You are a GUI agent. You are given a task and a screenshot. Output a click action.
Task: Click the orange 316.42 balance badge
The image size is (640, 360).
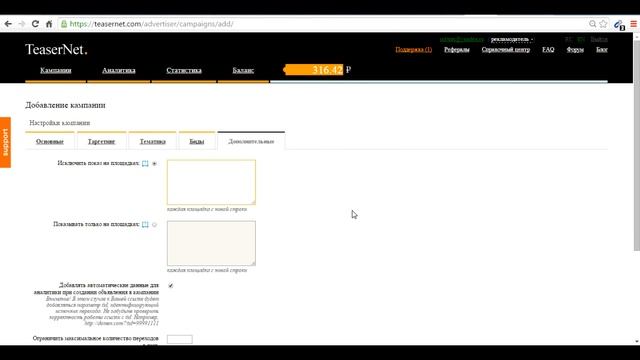click(313, 70)
